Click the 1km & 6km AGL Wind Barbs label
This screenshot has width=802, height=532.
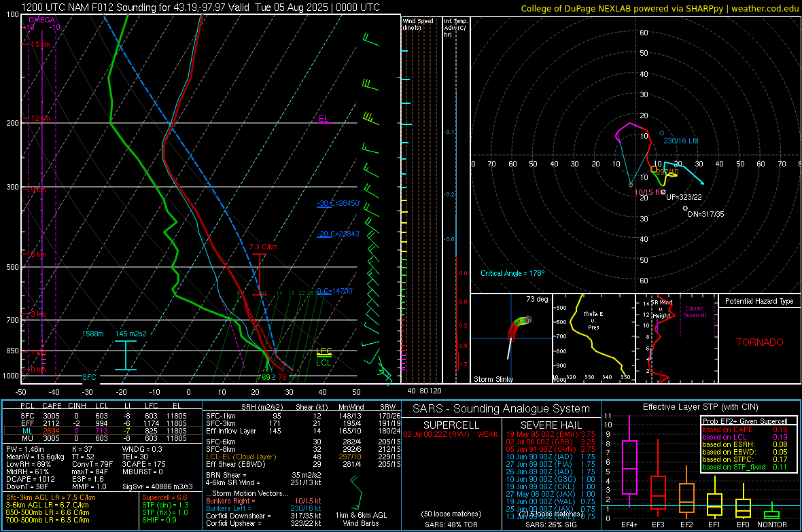(361, 519)
